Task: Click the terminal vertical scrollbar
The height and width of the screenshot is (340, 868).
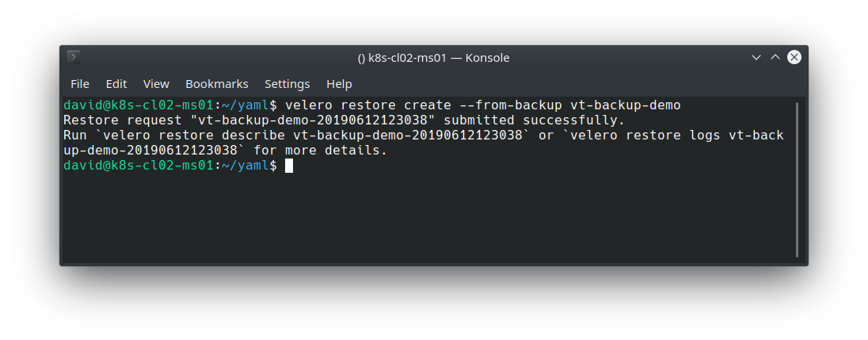Action: pyautogui.click(x=797, y=179)
